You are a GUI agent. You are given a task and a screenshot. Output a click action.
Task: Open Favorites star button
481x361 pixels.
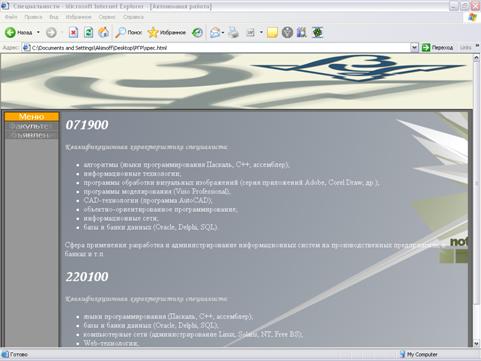166,32
